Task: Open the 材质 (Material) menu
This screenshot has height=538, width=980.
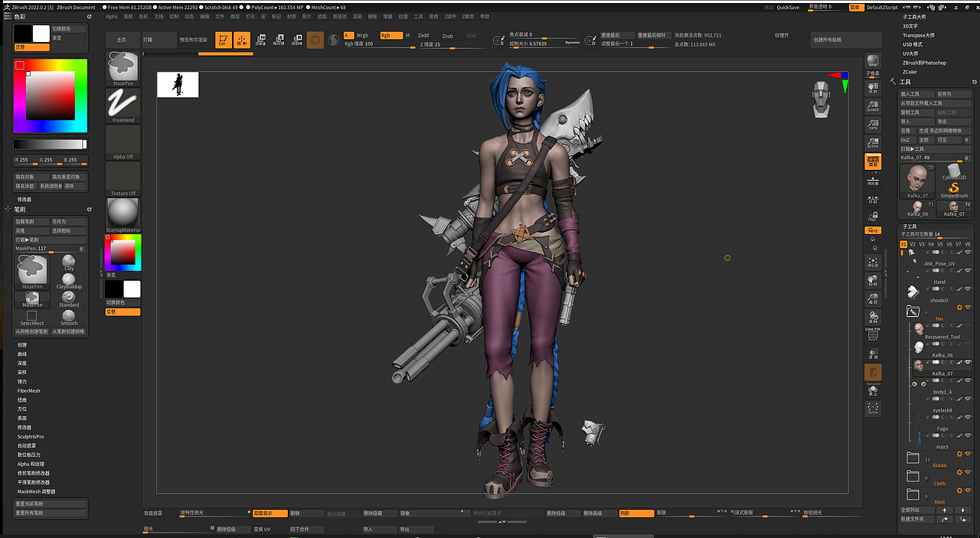Action: 291,16
